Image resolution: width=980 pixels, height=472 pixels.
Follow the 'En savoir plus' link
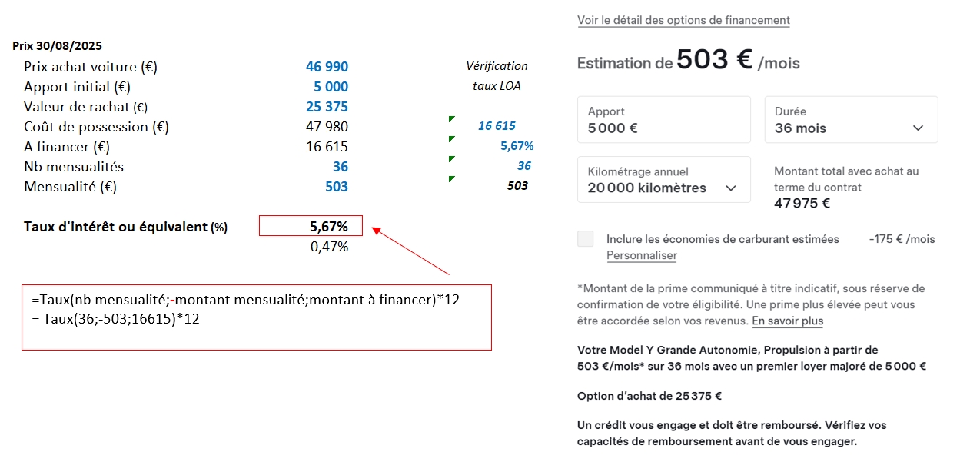[787, 321]
